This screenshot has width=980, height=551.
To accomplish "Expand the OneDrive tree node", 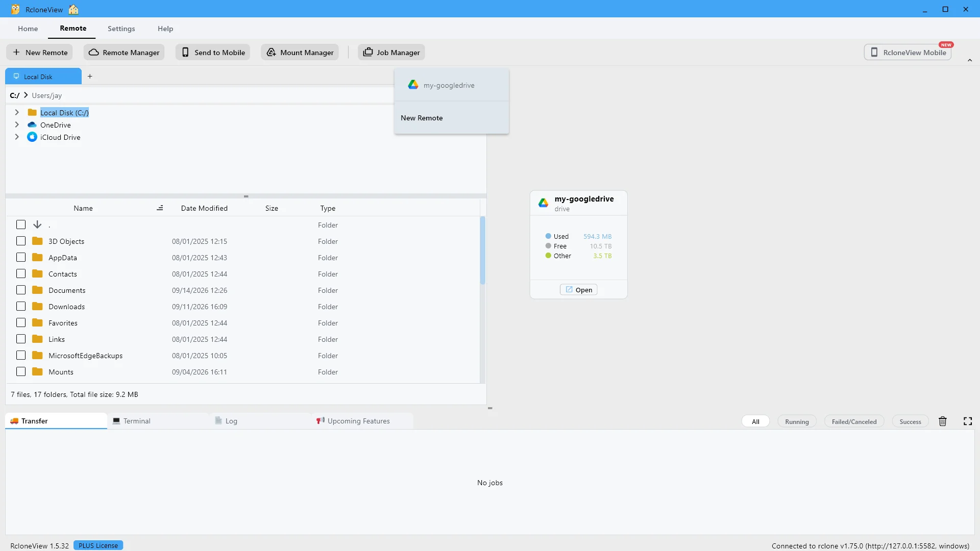I will 17,124.
